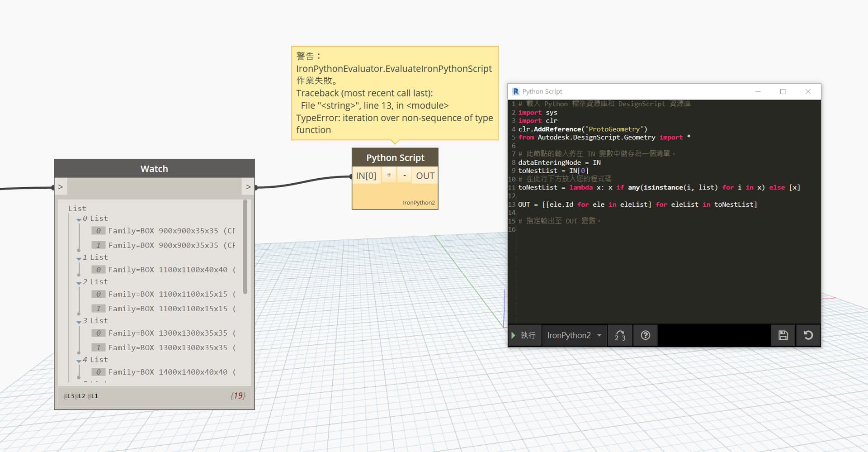Save script changes with the floppy disk icon
The height and width of the screenshot is (452, 868).
(783, 335)
